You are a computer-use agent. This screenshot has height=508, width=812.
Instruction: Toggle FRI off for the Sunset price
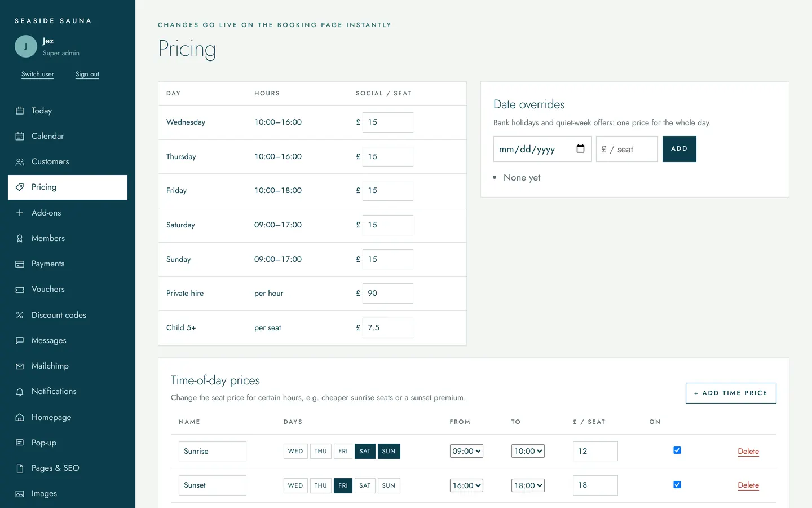pyautogui.click(x=343, y=485)
